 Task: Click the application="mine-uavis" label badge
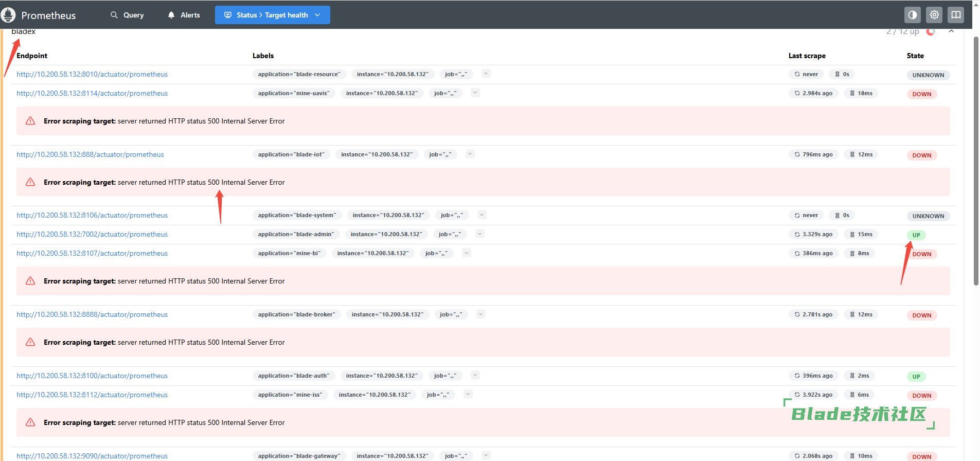(294, 93)
